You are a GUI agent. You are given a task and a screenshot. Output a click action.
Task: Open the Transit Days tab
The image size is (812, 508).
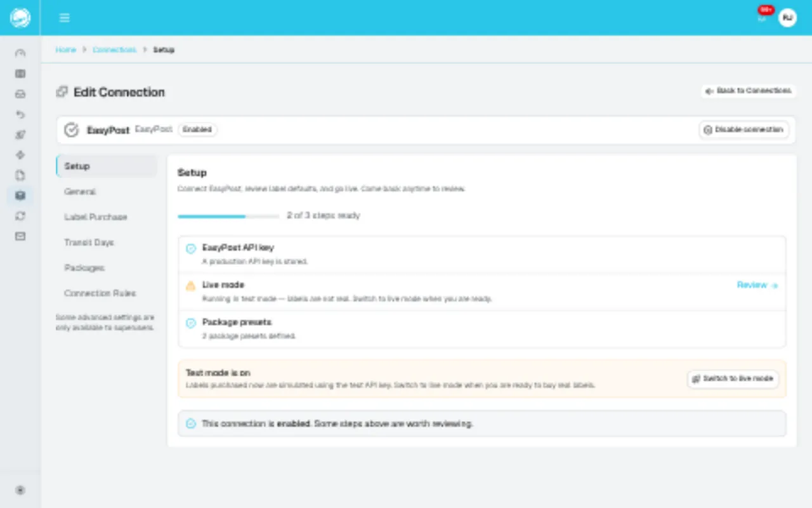pos(107,243)
